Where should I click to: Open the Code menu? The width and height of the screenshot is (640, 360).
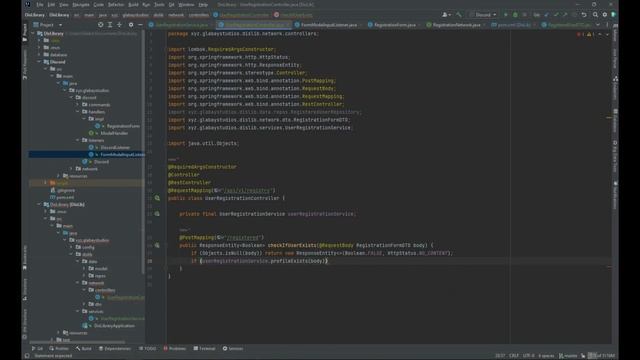coord(98,4)
